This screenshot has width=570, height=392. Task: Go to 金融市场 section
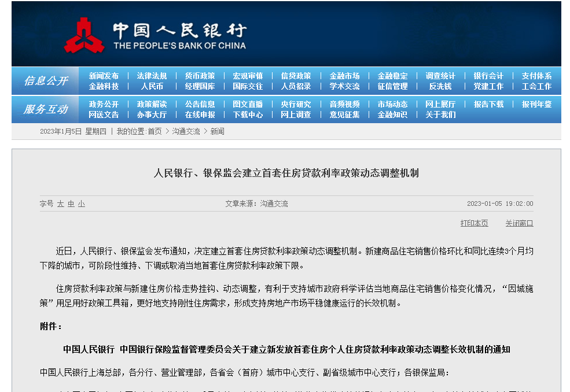pos(344,76)
